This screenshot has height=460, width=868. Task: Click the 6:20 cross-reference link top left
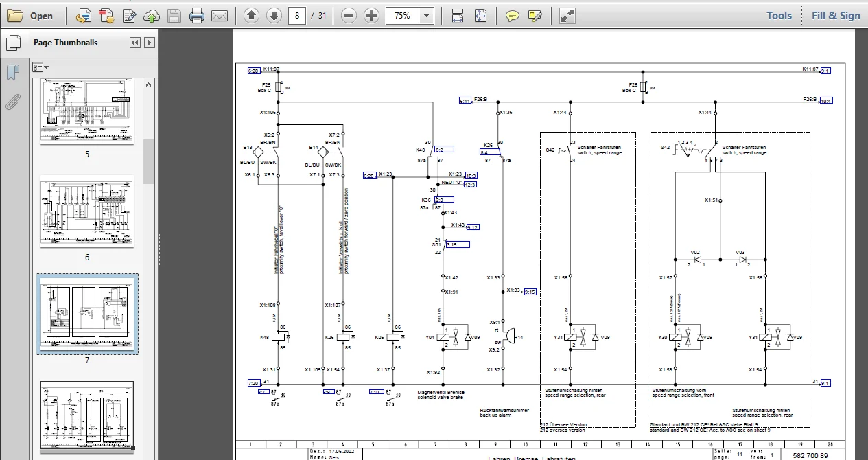253,70
